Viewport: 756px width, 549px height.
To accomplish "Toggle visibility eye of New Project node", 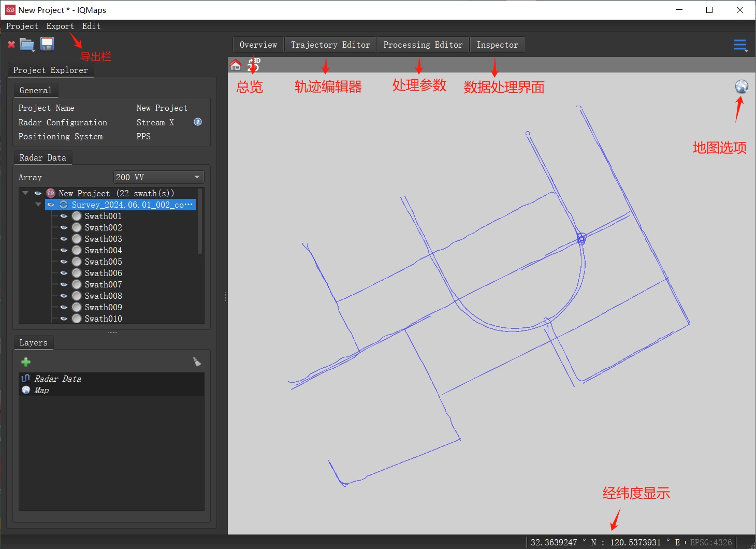I will pyautogui.click(x=38, y=193).
